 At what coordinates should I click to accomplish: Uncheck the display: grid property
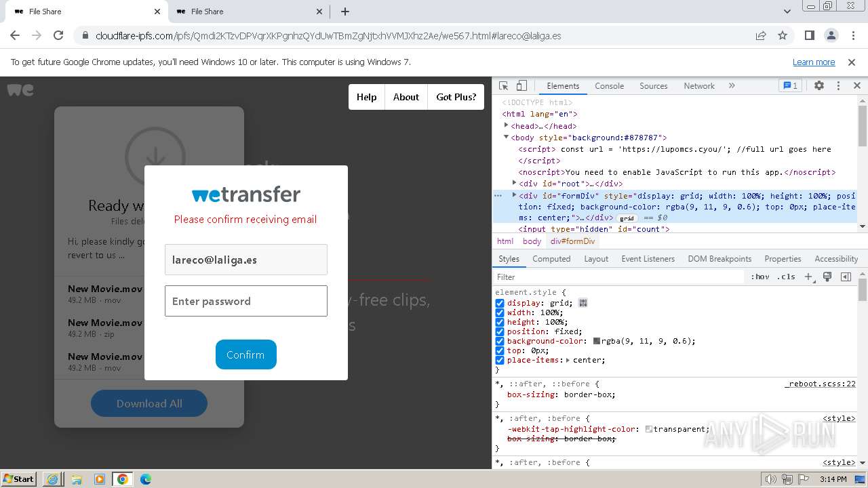(x=500, y=303)
